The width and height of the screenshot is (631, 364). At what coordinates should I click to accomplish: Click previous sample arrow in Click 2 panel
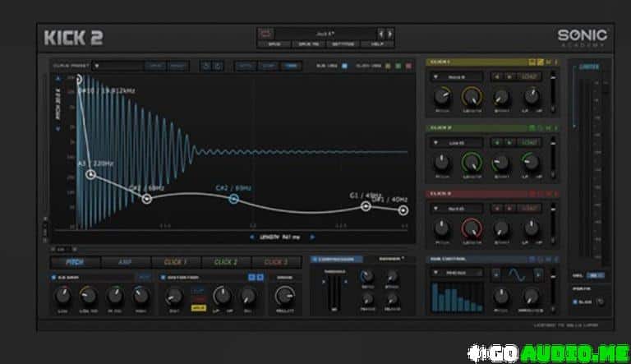[497, 142]
